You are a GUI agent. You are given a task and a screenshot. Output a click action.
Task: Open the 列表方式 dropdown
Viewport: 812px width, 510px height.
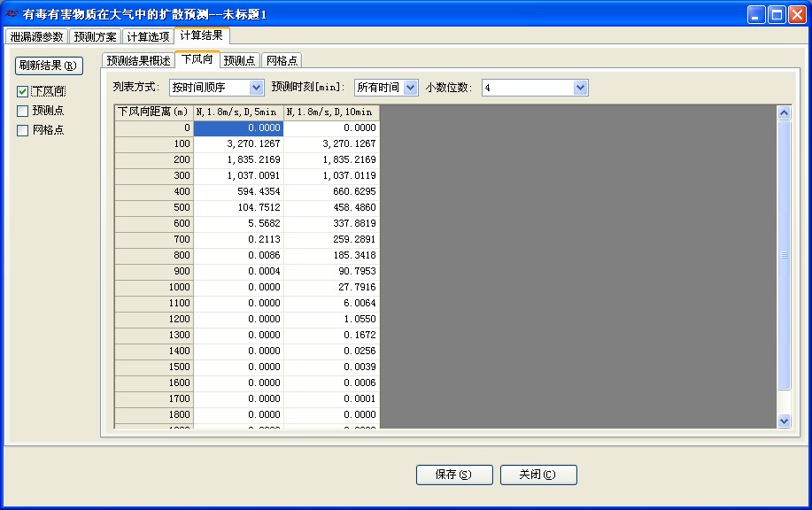coord(256,88)
